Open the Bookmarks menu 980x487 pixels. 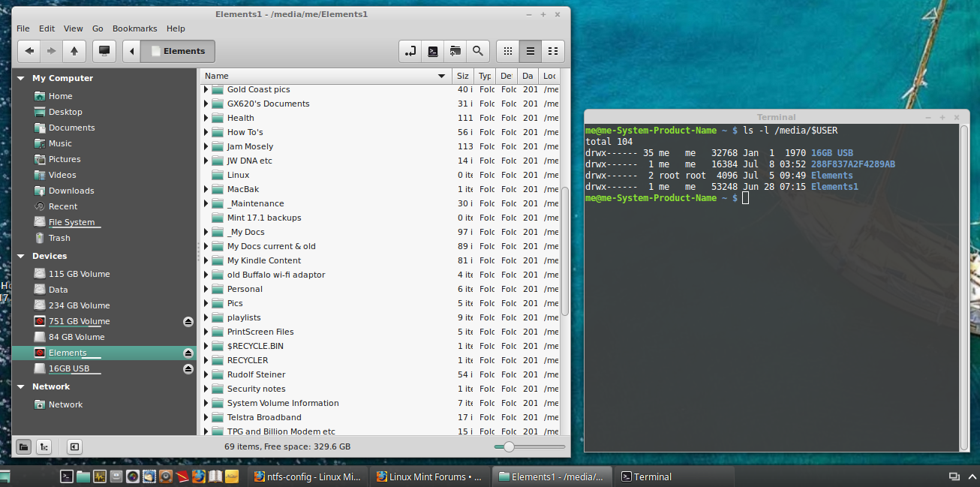tap(135, 29)
